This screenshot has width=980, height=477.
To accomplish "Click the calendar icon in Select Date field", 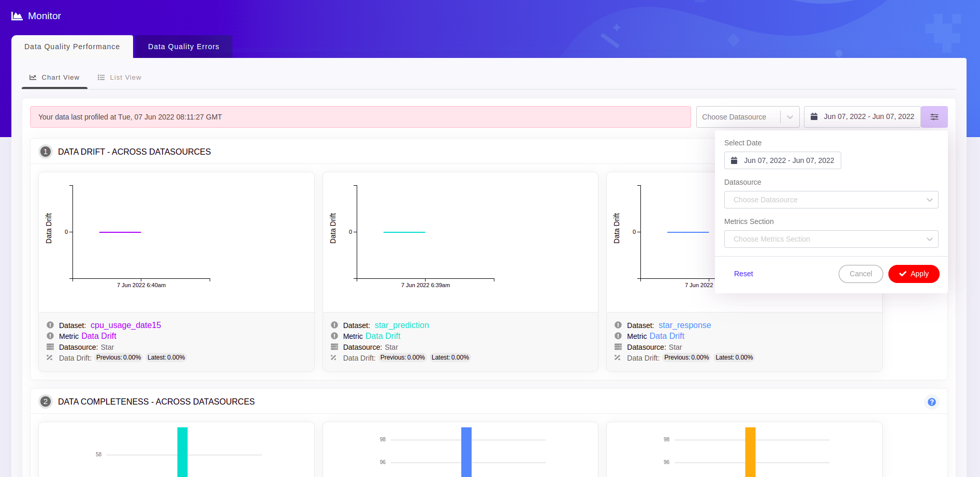I will (734, 160).
